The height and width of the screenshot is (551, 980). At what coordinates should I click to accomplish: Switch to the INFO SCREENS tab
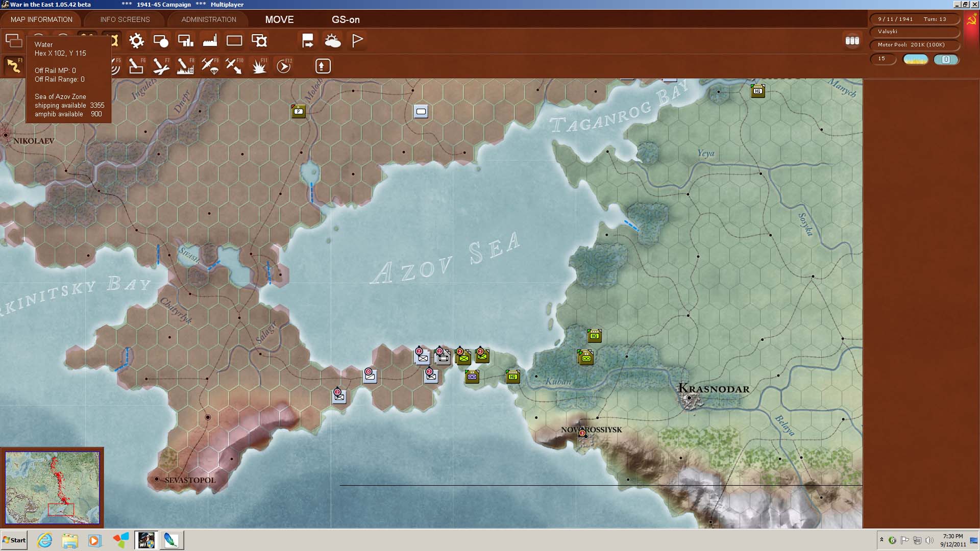click(125, 19)
